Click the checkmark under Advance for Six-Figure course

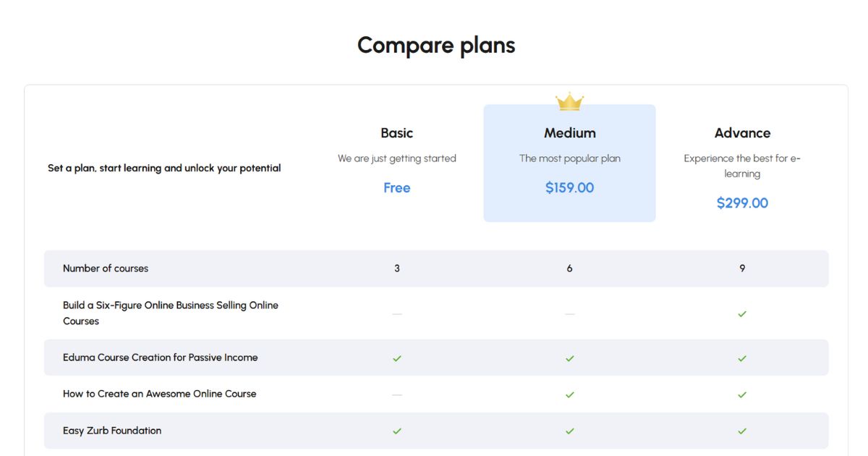coord(742,313)
